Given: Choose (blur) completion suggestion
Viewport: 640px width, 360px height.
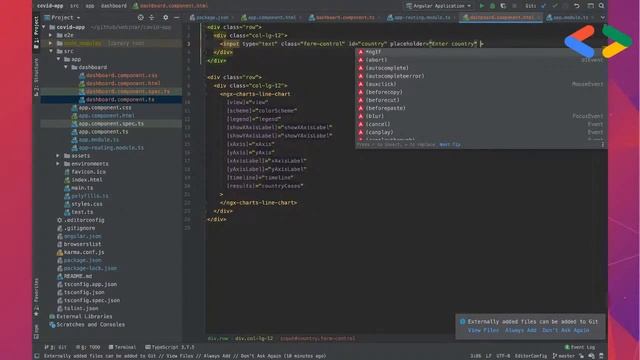Looking at the screenshot, I should point(480,116).
